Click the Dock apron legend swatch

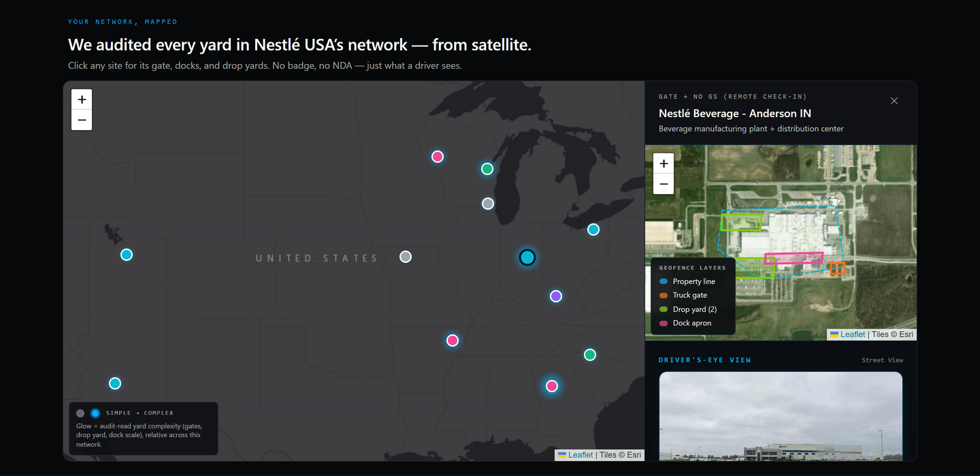click(664, 323)
